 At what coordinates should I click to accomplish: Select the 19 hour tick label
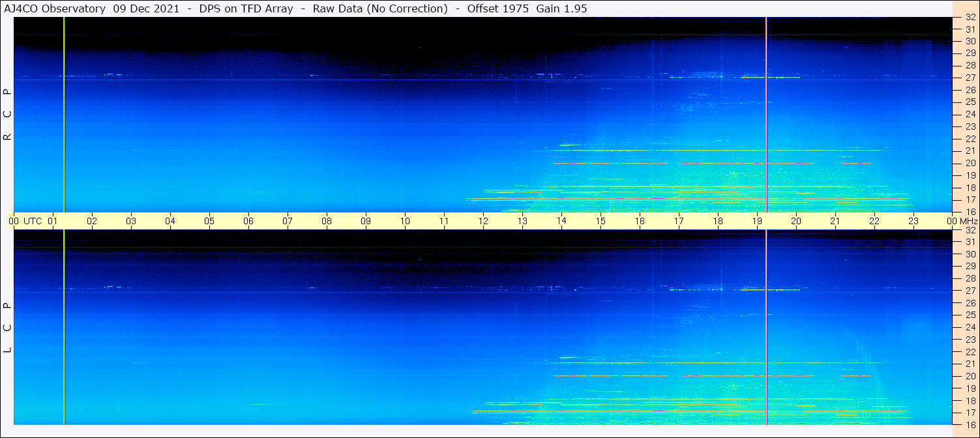click(x=757, y=221)
